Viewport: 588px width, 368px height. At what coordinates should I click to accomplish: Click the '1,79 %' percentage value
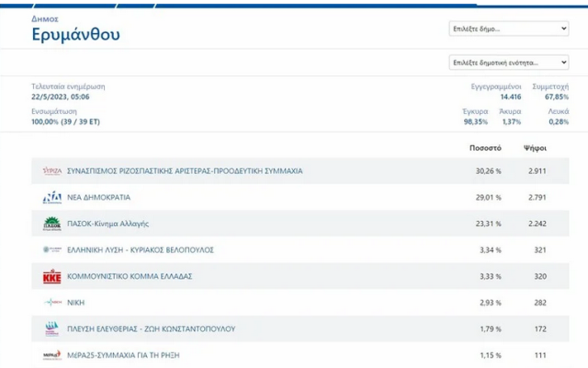(x=491, y=328)
